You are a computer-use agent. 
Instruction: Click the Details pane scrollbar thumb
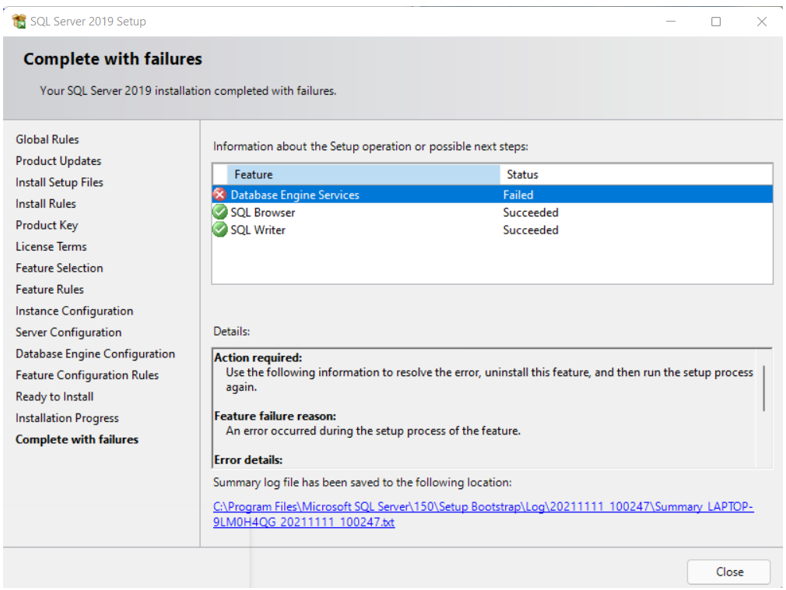click(x=763, y=388)
